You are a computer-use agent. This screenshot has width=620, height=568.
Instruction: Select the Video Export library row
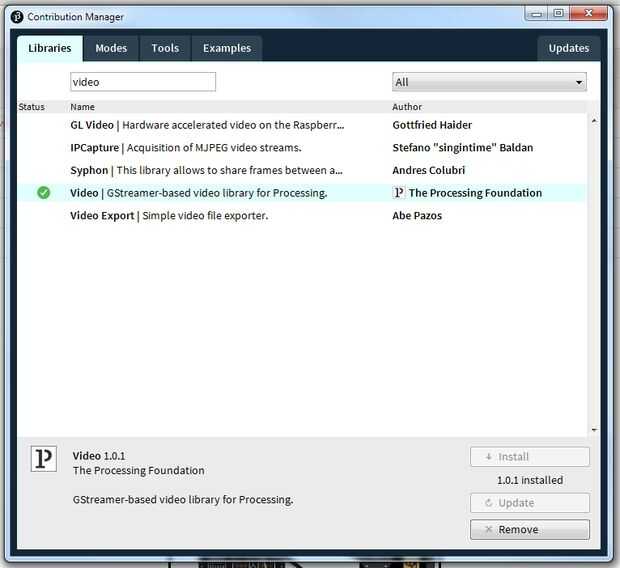[x=302, y=216]
